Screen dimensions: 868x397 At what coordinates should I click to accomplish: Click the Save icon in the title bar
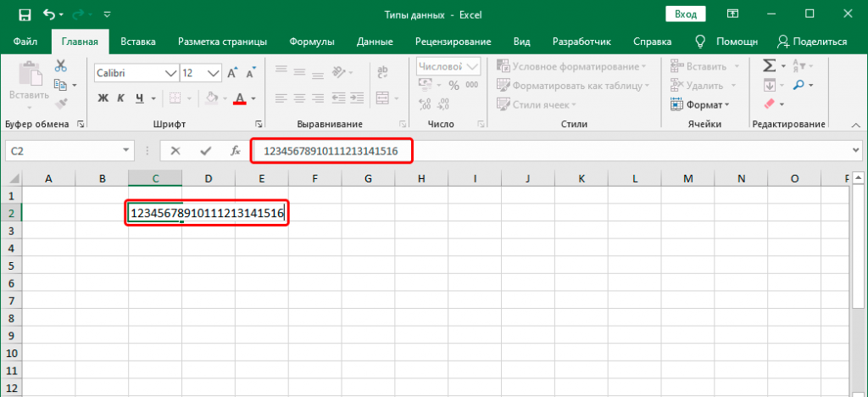pyautogui.click(x=24, y=14)
